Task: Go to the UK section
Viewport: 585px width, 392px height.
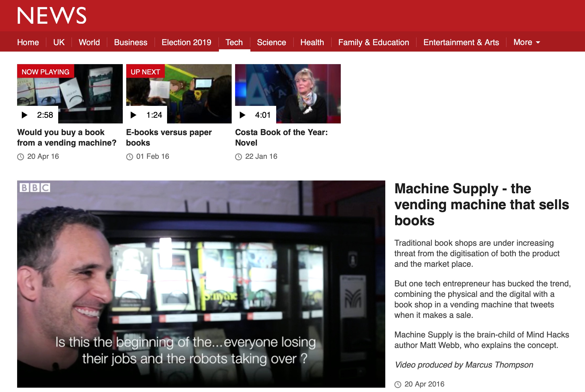Action: (x=59, y=42)
